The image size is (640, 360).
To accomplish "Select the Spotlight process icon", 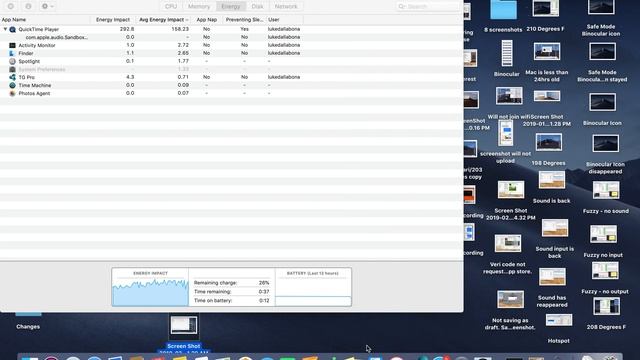I will (x=12, y=61).
